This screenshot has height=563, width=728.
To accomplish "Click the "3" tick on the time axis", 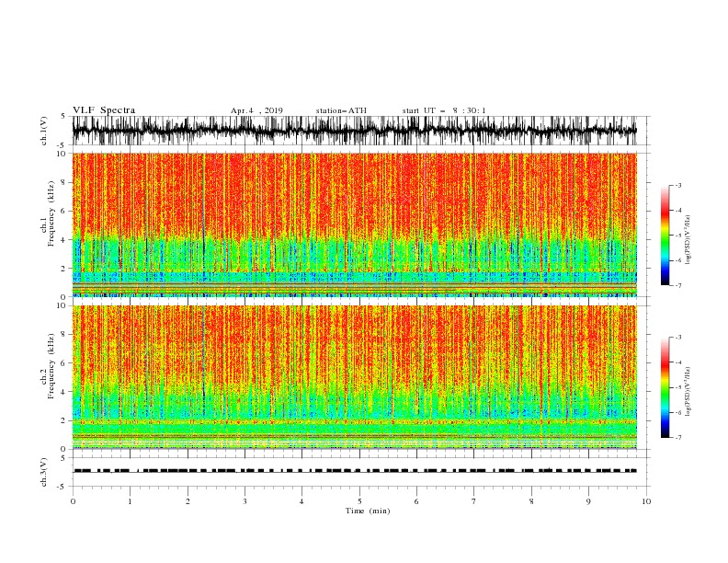I will pos(245,501).
